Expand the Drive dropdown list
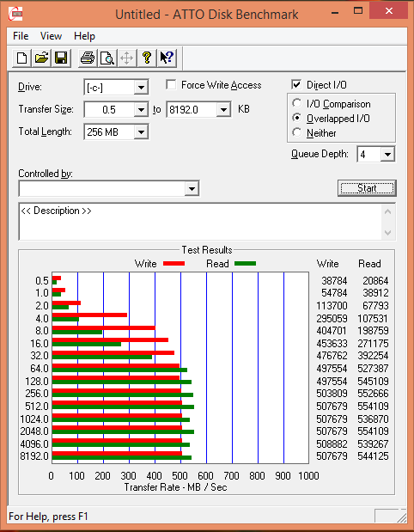This screenshot has height=532, width=414. coord(140,88)
